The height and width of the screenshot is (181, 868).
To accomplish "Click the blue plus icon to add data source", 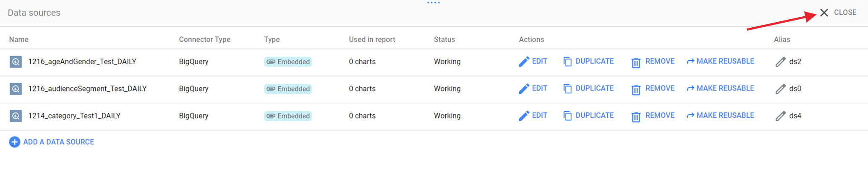I will tap(15, 142).
